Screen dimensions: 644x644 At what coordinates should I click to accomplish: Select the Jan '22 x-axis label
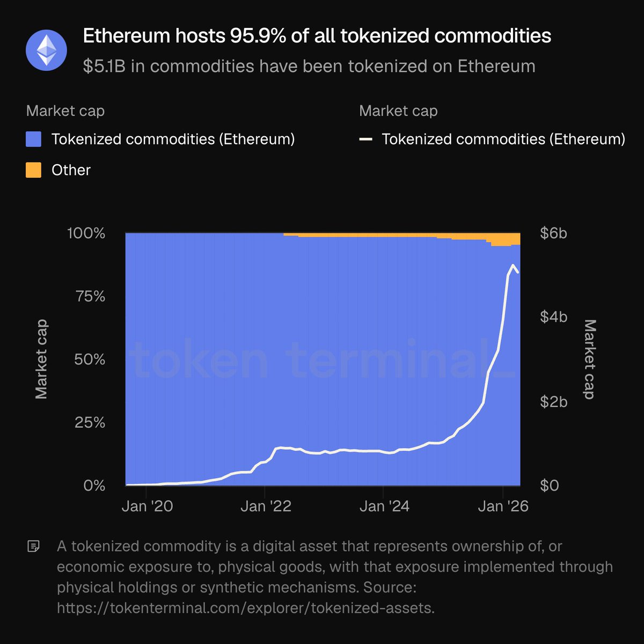coord(266,506)
